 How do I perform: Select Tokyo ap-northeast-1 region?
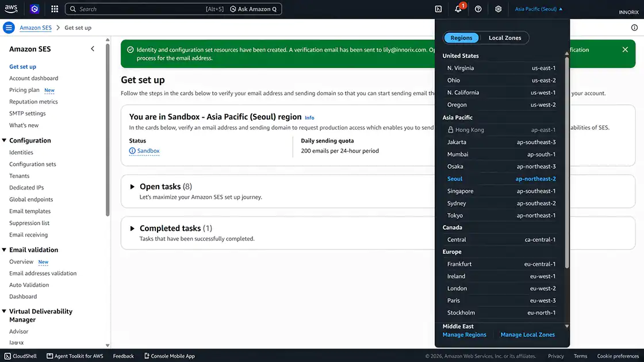point(501,215)
